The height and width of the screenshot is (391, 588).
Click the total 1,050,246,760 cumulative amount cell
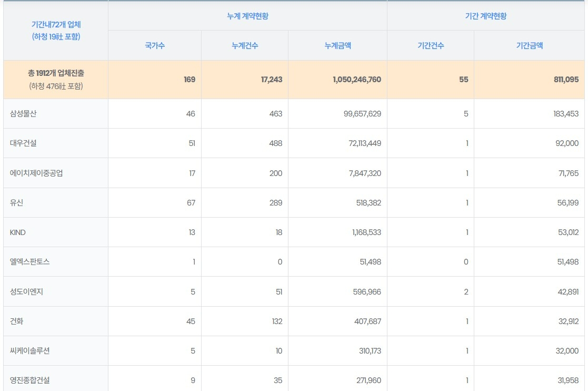(357, 80)
